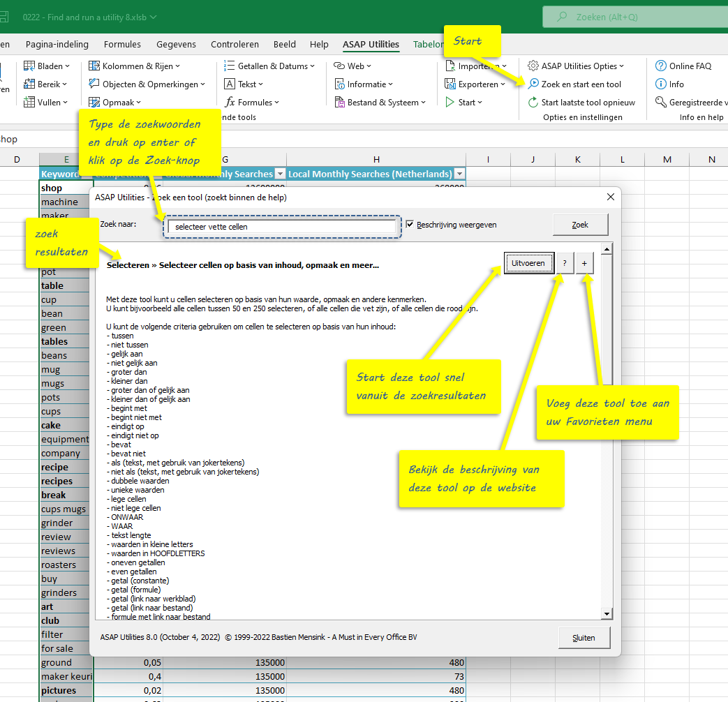Viewport: 728px width, 702px height.
Task: Click the Zoek naar search input field
Action: click(282, 227)
